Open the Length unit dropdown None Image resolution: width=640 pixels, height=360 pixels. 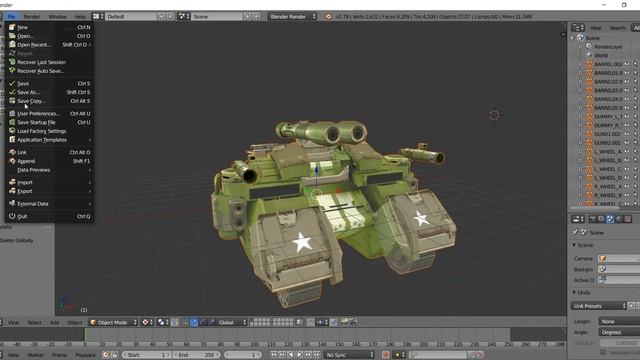point(619,322)
